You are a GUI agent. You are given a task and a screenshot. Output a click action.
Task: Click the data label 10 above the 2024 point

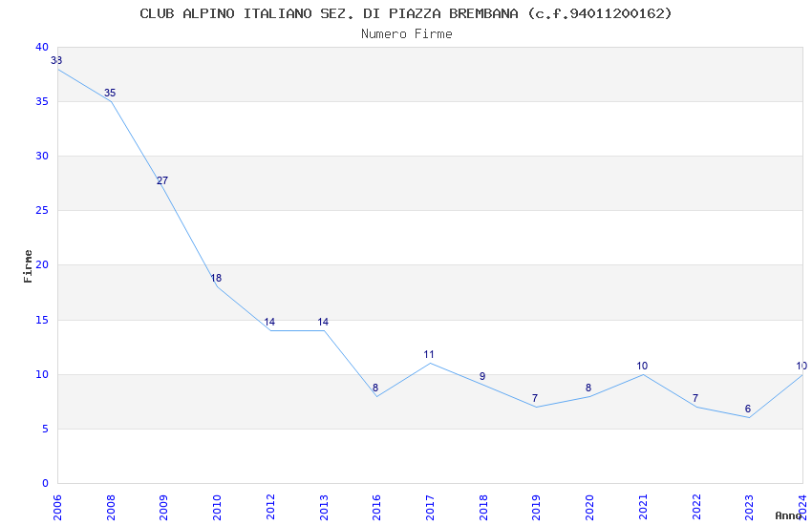801,367
